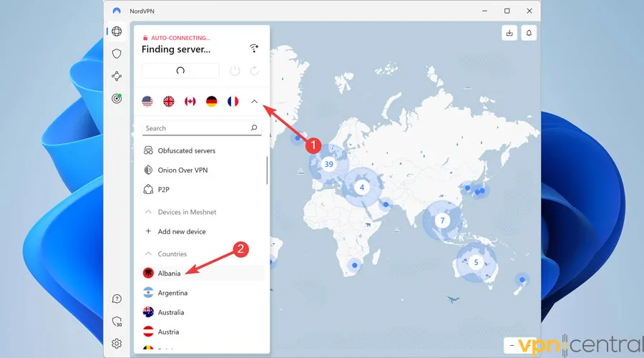Collapse the server list chevron beside flags
644x358 pixels.
254,101
